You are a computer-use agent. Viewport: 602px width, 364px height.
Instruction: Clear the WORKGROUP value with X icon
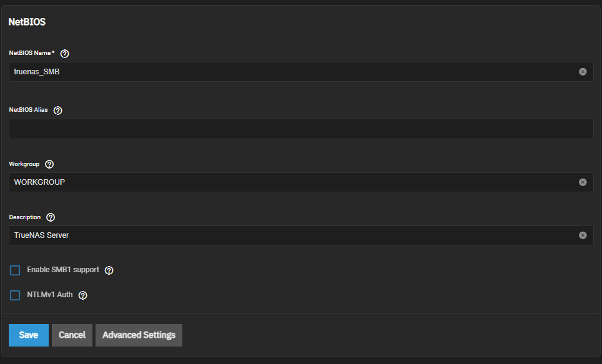point(583,182)
